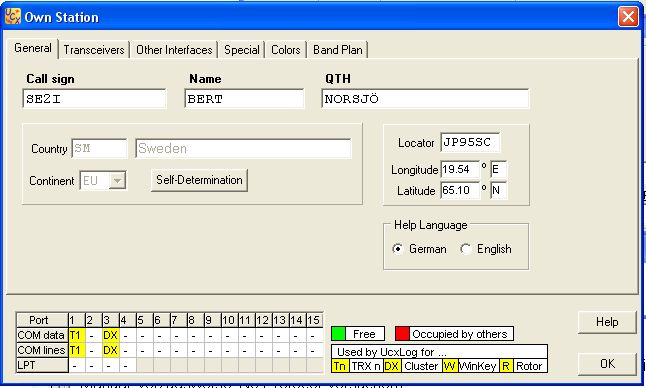Click the Help button
This screenshot has width=646, height=388.
click(x=607, y=322)
